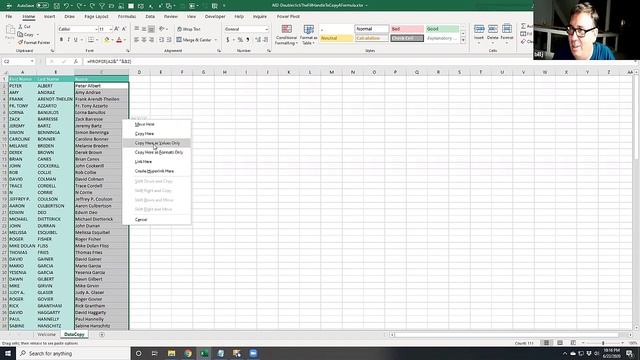Click Decrease Decimal icon
The height and width of the screenshot is (360, 640).
point(266,40)
